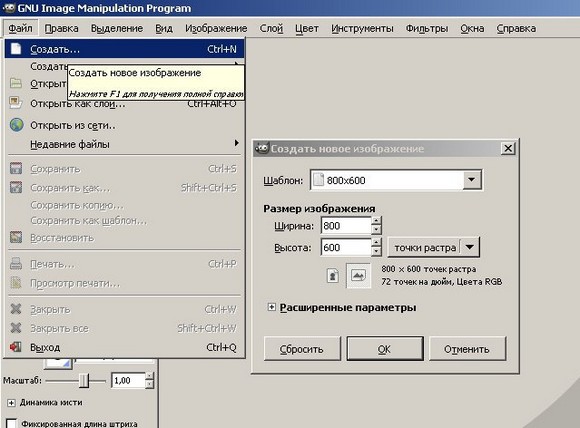This screenshot has width=580, height=428.
Task: Click the Просмотр печати icon
Action: 16,283
